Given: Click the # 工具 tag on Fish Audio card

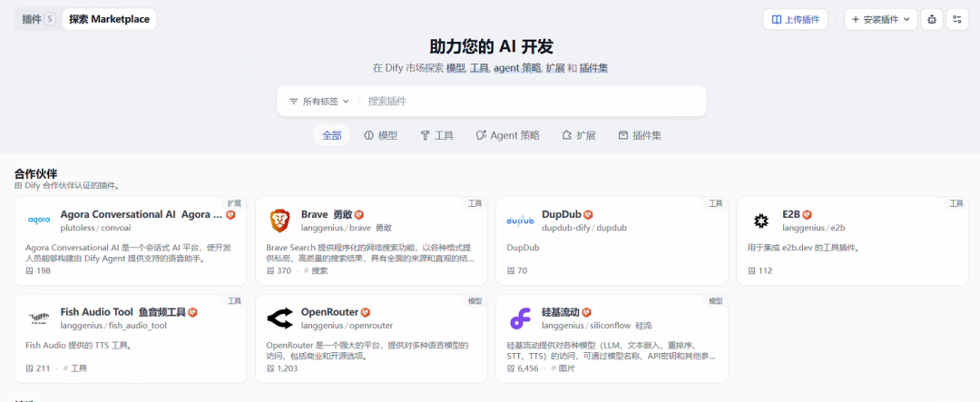Looking at the screenshot, I should coord(75,368).
